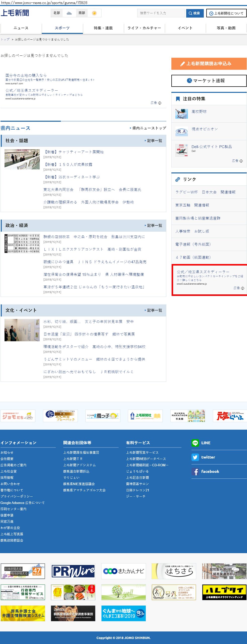Open 県内ニューストップ arrow link

148,128
